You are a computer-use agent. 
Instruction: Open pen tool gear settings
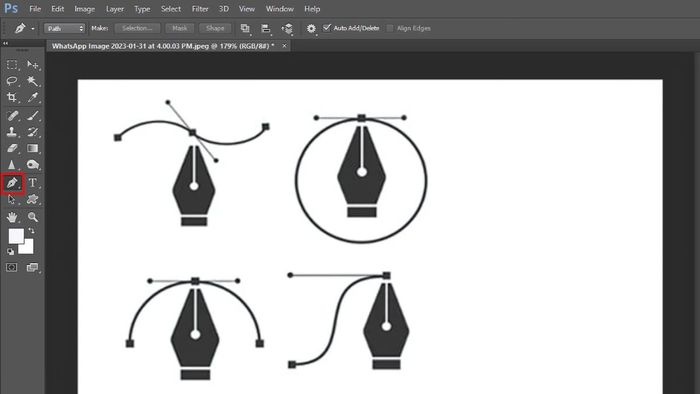click(311, 29)
